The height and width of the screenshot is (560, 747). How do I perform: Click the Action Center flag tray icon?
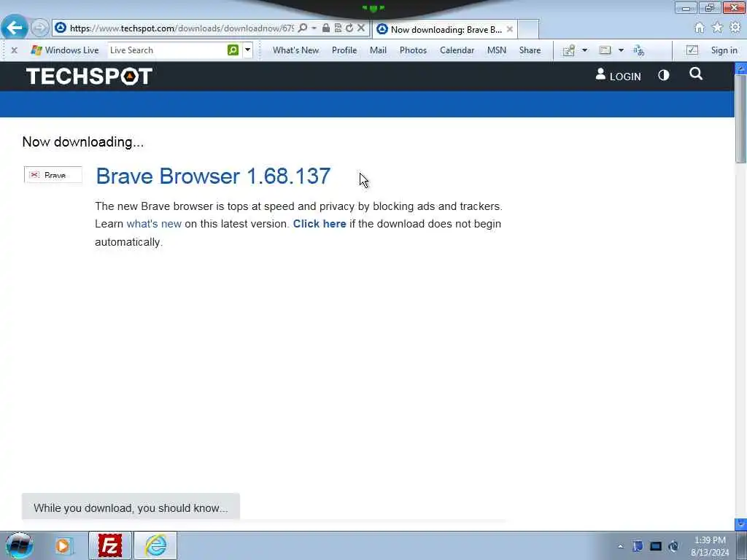click(x=638, y=546)
